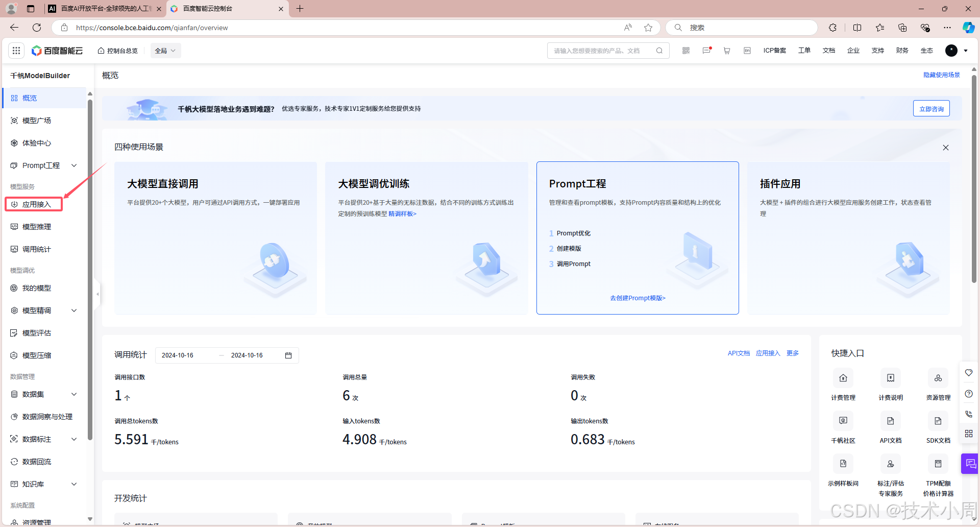
Task: Click the main page vertical scrollbar
Action: tap(974, 179)
